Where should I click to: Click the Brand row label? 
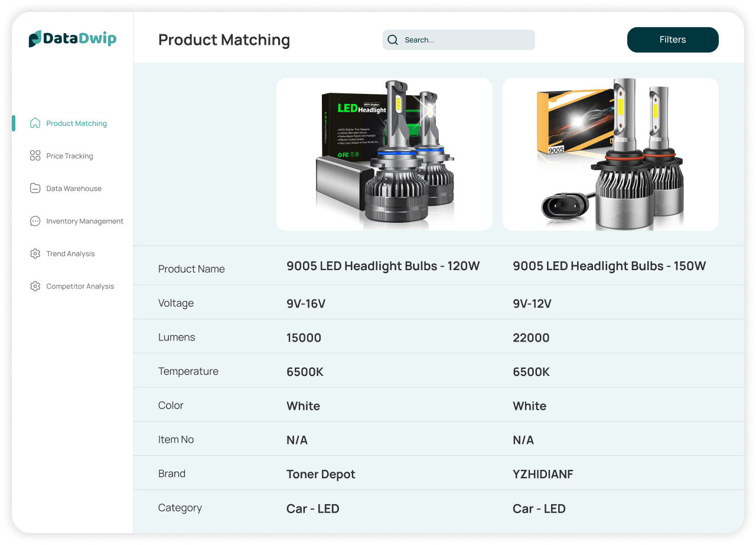pos(172,473)
